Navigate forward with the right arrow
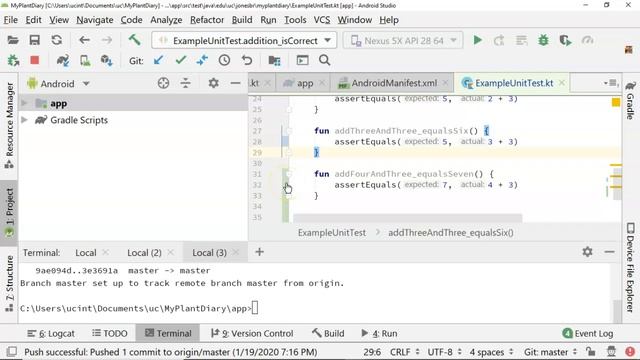Screen dimensions: 640x360 point(107,40)
